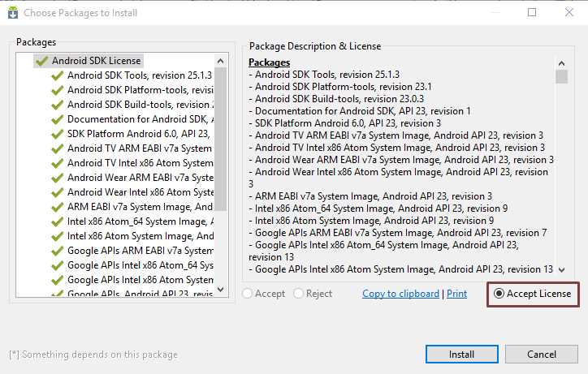
Task: Click line 'Android SDK Platform-tools, revision 23.1'
Action: pos(339,87)
